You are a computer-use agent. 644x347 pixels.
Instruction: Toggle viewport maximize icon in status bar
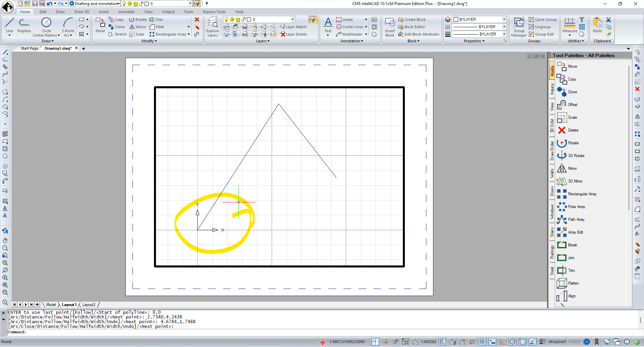pyautogui.click(x=406, y=342)
